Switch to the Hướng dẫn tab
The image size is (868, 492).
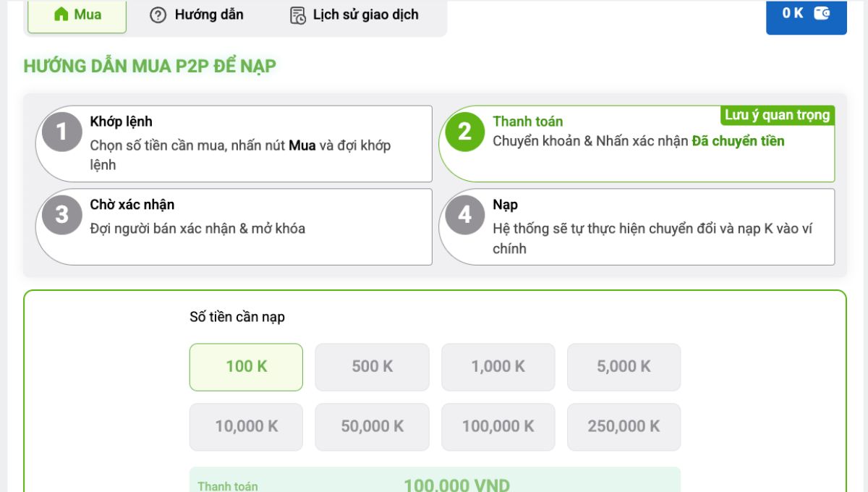tap(197, 15)
